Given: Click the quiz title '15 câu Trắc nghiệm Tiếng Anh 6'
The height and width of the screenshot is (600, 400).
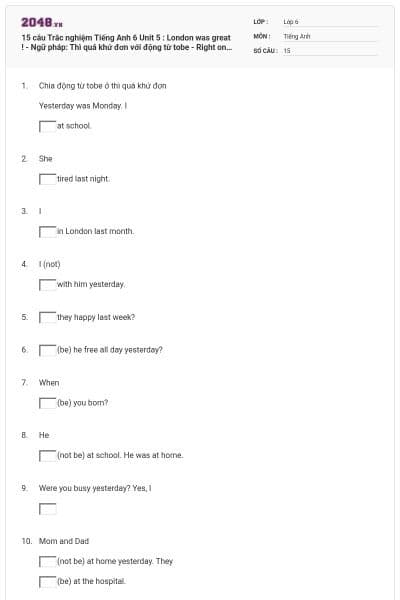Looking at the screenshot, I should click(127, 42).
